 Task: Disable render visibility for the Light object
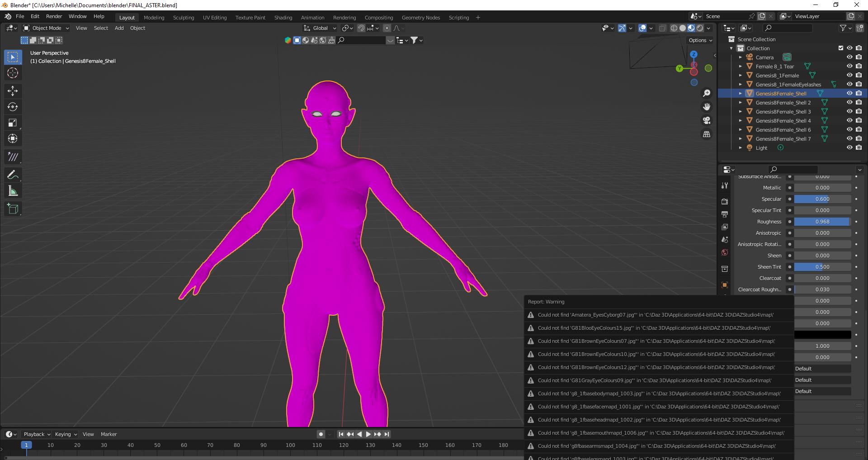coord(859,147)
